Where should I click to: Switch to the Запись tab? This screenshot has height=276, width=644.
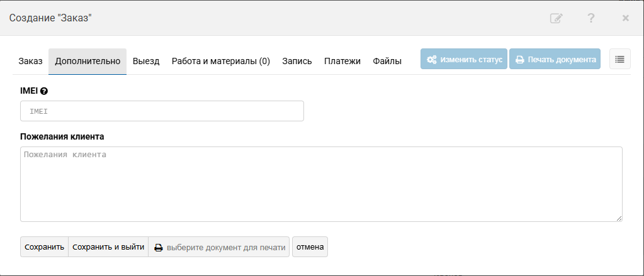point(297,62)
